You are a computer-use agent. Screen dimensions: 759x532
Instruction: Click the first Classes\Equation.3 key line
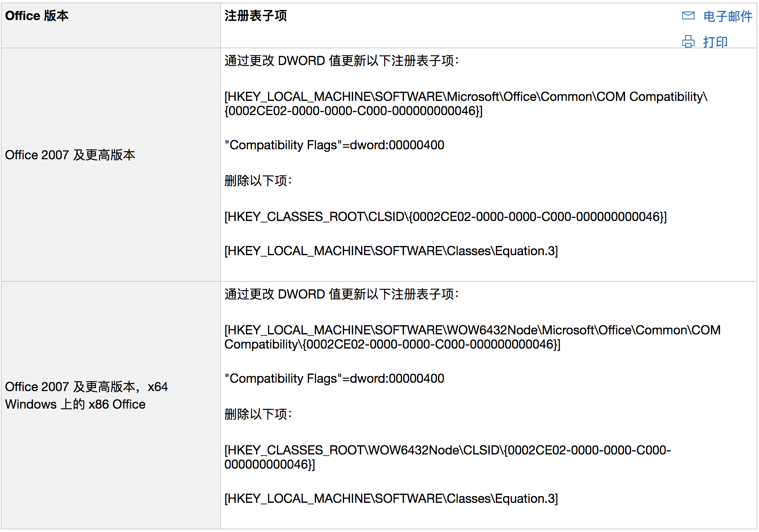pyautogui.click(x=391, y=251)
